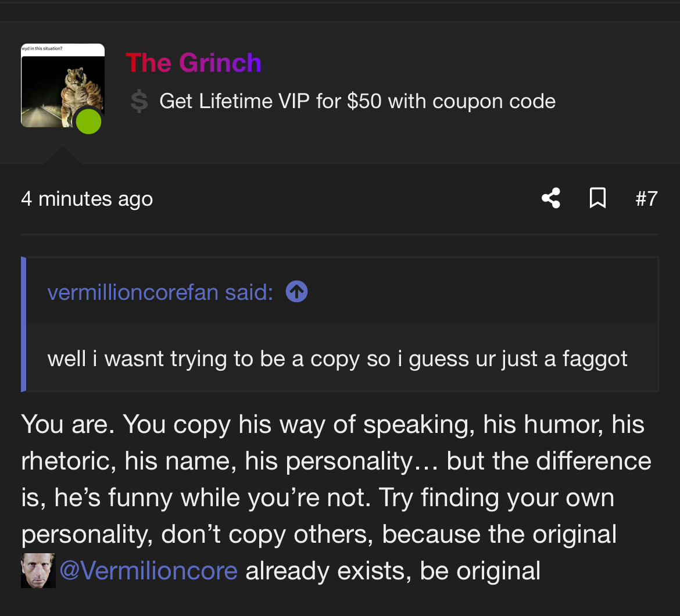The image size is (680, 616).
Task: Click the dollar sign icon
Action: (x=139, y=102)
